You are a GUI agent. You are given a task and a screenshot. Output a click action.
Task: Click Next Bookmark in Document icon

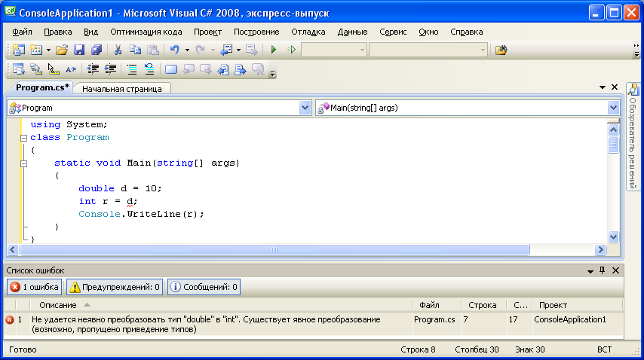tap(241, 69)
